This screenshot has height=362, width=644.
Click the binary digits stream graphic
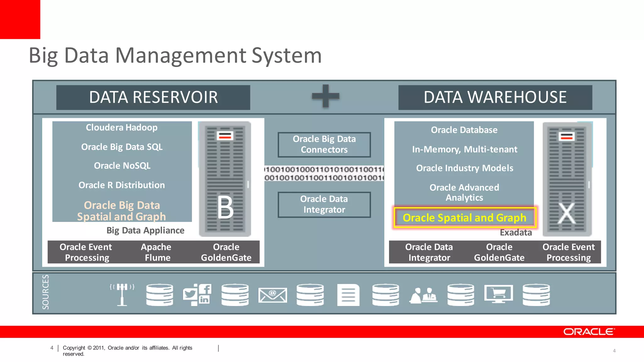pos(324,173)
